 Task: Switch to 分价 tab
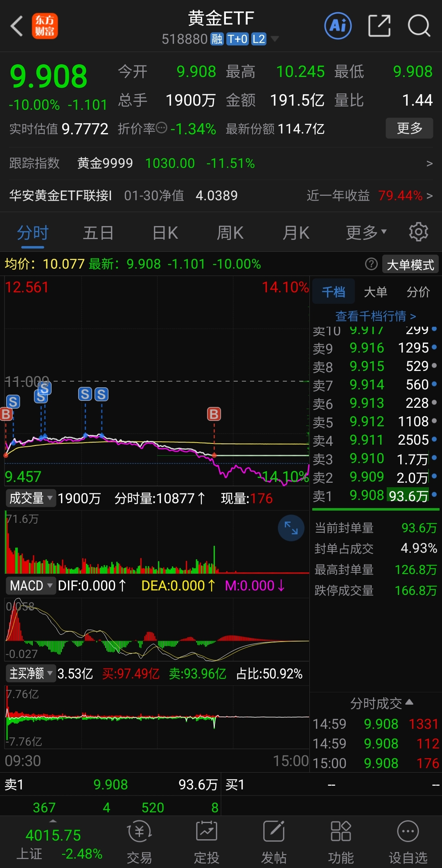point(418,292)
